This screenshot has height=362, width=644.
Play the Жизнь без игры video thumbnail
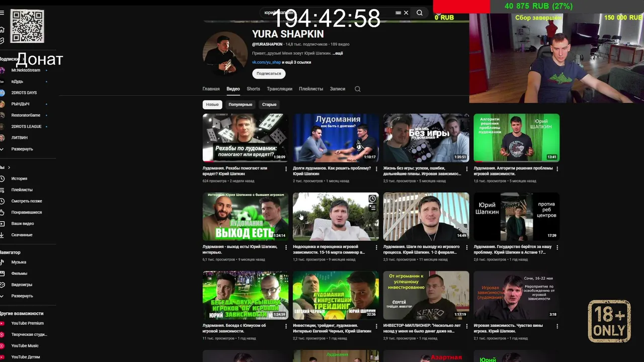click(x=426, y=138)
